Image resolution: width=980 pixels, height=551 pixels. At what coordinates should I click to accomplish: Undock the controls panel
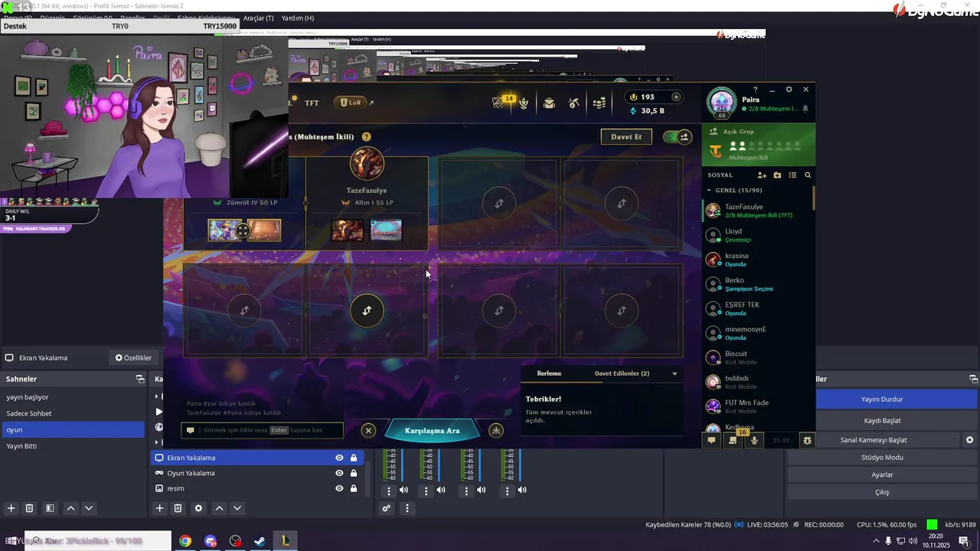(x=973, y=379)
